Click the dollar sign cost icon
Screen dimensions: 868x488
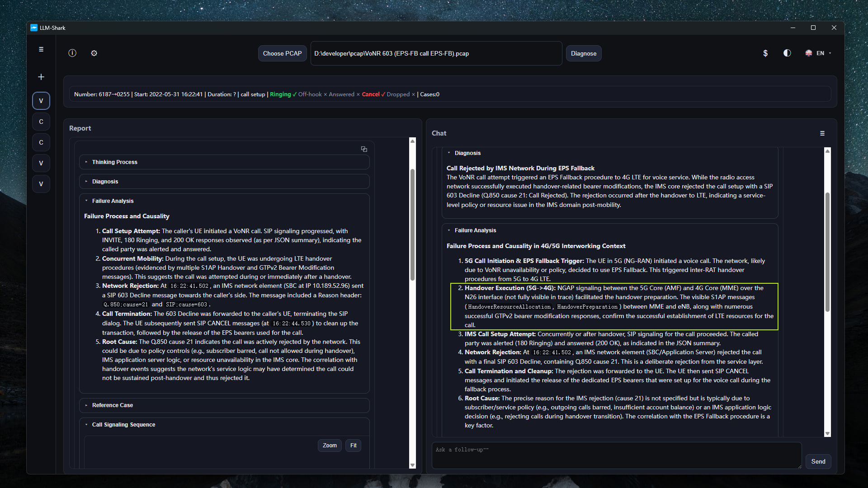pos(765,53)
